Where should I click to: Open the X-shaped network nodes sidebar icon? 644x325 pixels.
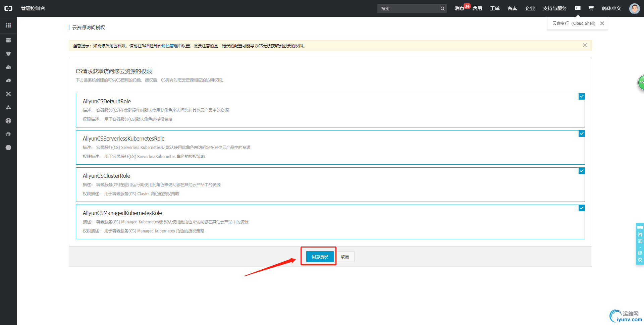(8, 94)
